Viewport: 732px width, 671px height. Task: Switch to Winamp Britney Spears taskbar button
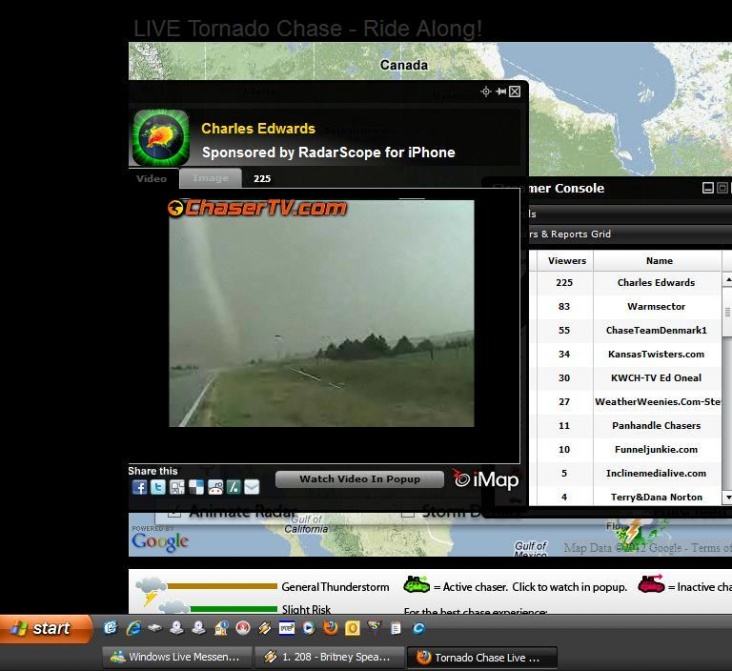[330, 657]
